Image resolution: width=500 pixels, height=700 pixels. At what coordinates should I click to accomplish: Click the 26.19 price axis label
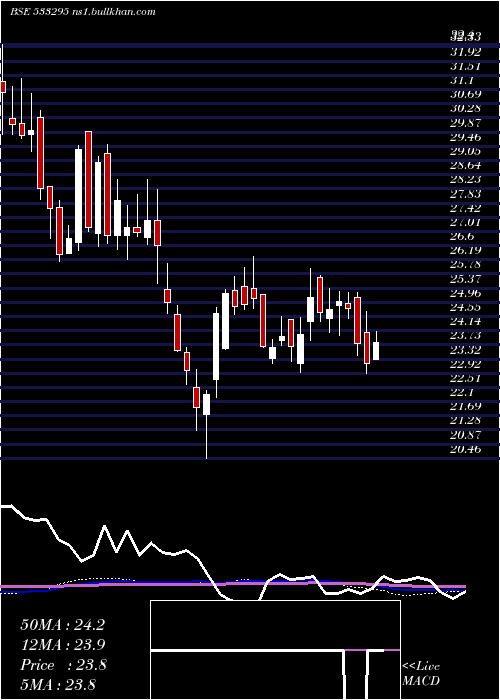tap(466, 251)
